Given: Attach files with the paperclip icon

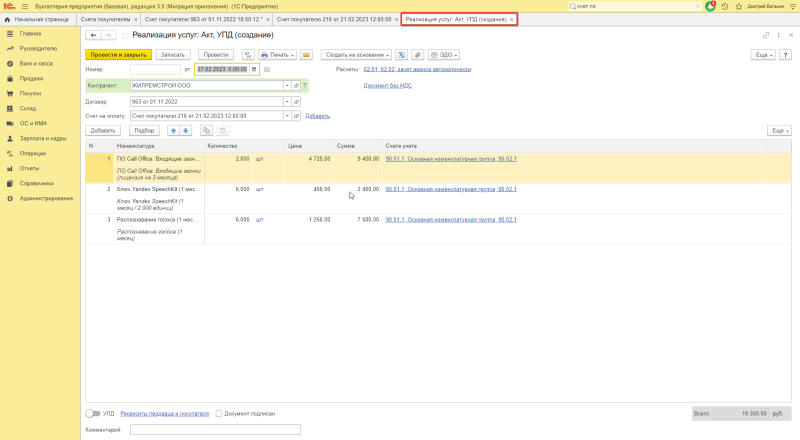Looking at the screenshot, I should [418, 55].
